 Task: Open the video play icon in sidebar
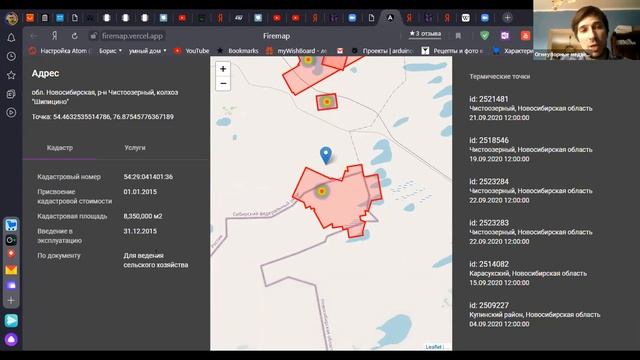(x=11, y=113)
